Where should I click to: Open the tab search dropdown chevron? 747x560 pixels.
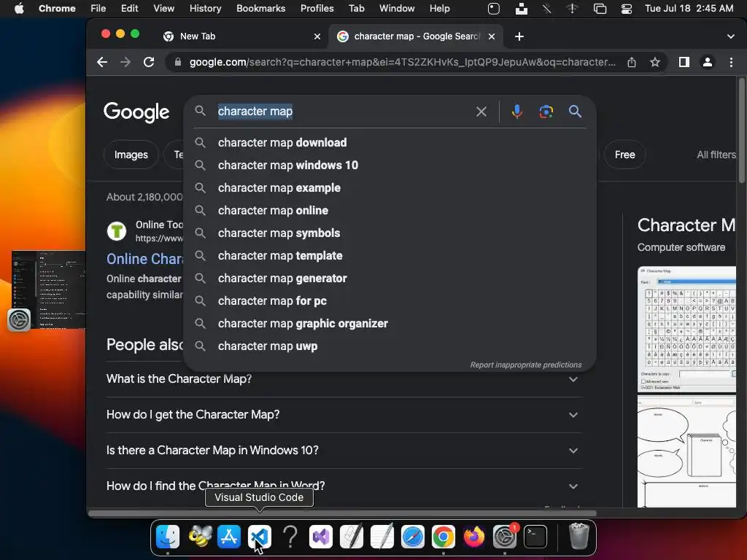point(730,36)
